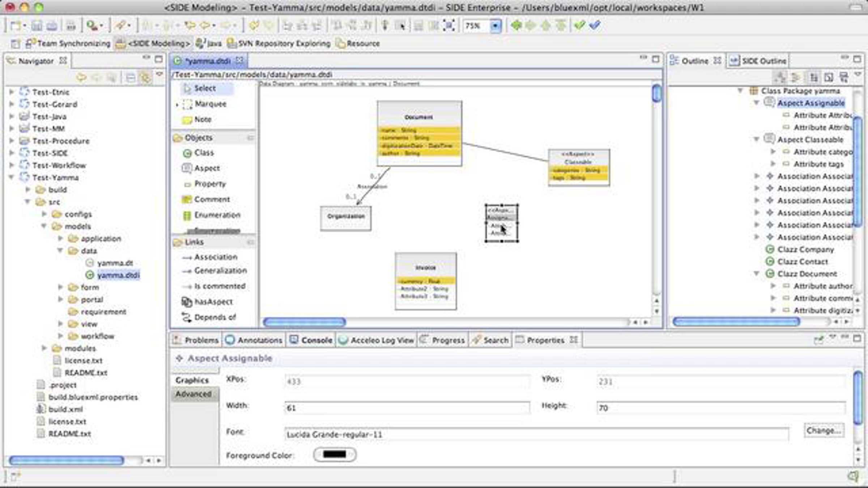Click the Change... font button
868x488 pixels.
(x=824, y=431)
